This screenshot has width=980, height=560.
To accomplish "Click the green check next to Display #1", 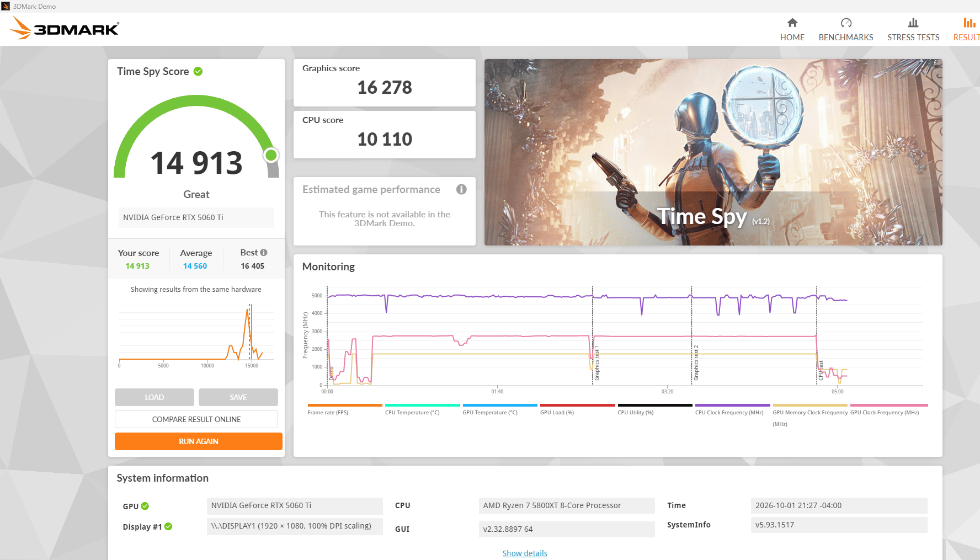I will pos(168,526).
